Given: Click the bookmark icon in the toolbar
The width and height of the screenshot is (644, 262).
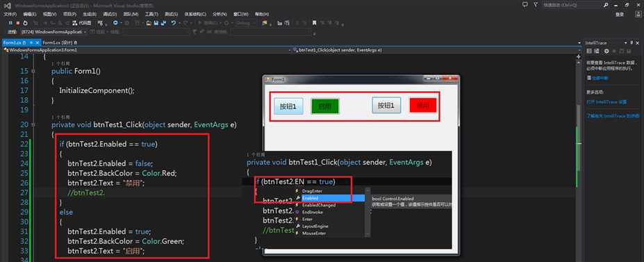Looking at the screenshot, I should [x=314, y=23].
